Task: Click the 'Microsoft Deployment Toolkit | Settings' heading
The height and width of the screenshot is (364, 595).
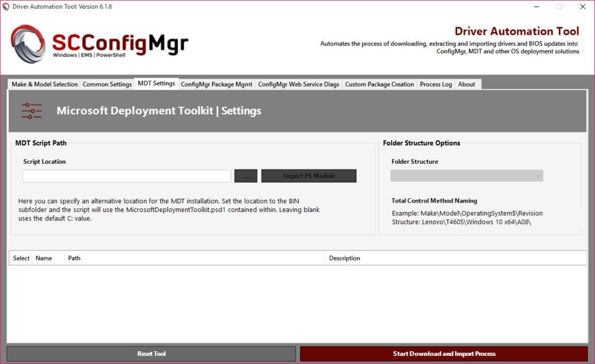Action: [159, 111]
